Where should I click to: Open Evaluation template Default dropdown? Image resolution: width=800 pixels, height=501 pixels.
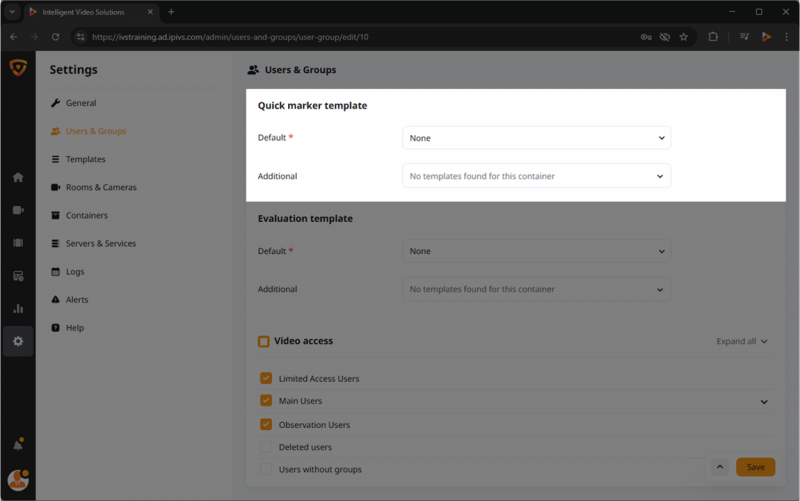click(536, 251)
